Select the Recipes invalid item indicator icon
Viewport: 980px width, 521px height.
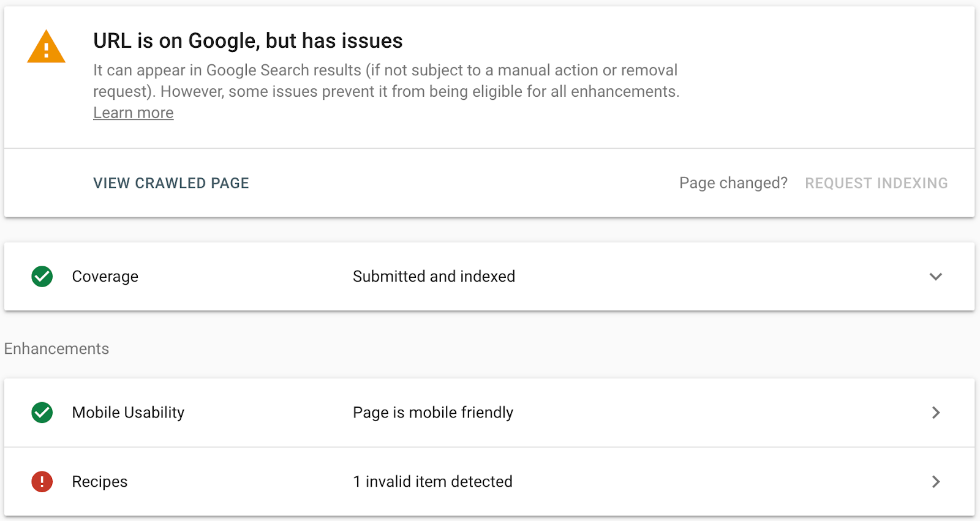click(x=41, y=482)
